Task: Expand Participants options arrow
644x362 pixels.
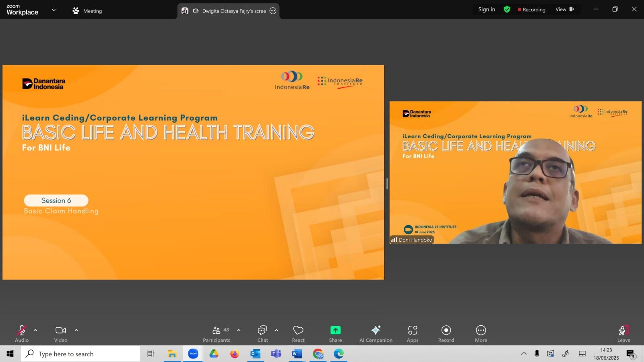Action: click(x=239, y=330)
